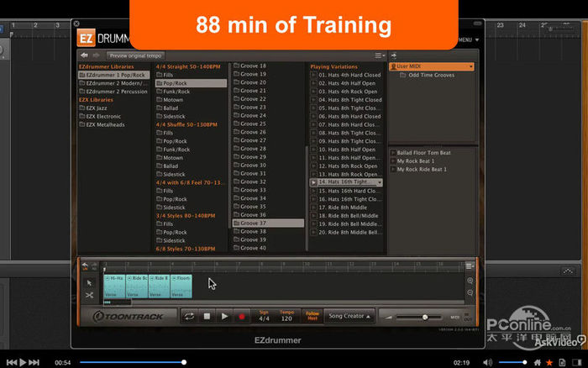Select the pointer tool in song track
The image size is (588, 368).
[89, 283]
